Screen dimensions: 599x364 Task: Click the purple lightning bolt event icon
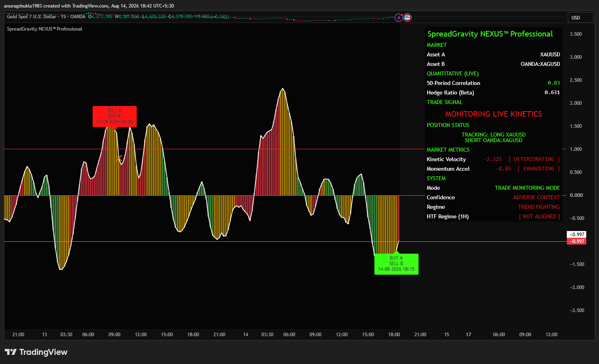click(399, 17)
